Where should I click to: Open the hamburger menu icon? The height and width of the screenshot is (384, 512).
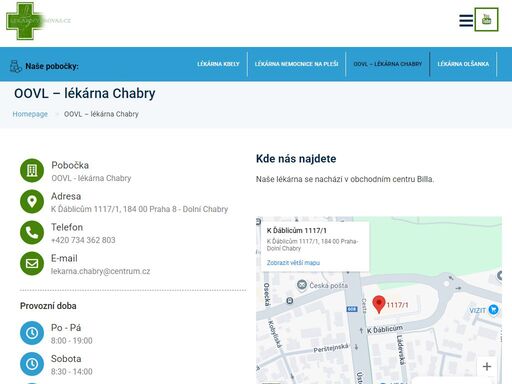coord(466,20)
